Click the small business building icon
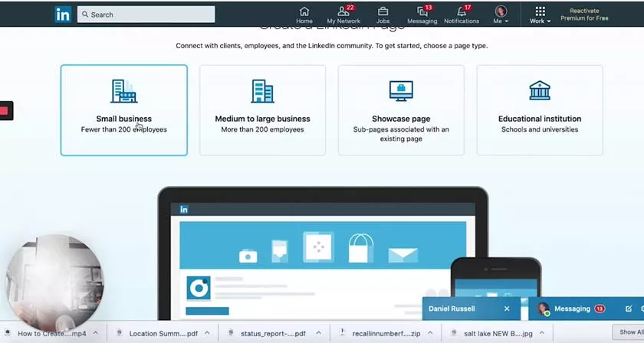The image size is (644, 343). 124,90
